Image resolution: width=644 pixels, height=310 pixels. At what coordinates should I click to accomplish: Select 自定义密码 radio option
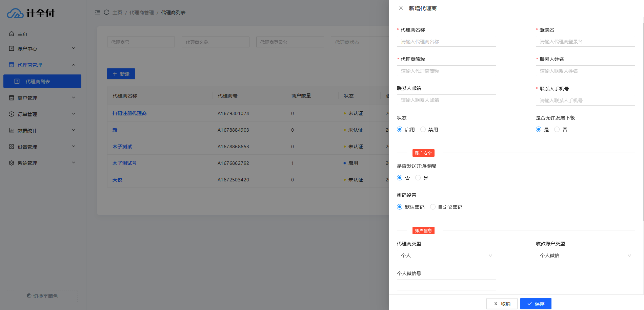[x=433, y=207]
